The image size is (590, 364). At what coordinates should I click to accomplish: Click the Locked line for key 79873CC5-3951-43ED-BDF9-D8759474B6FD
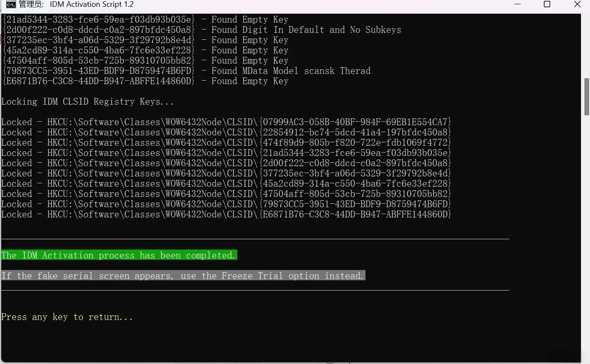tap(226, 204)
